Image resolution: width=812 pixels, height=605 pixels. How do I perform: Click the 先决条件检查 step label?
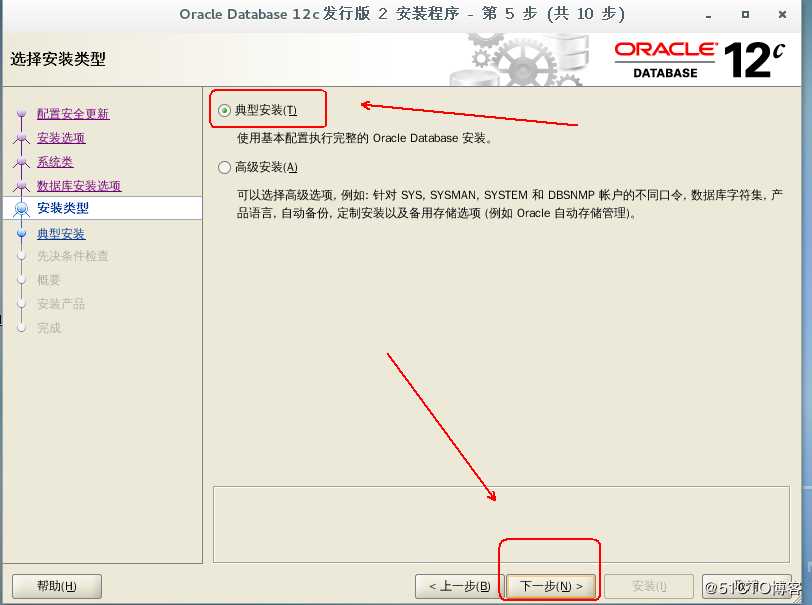point(72,256)
